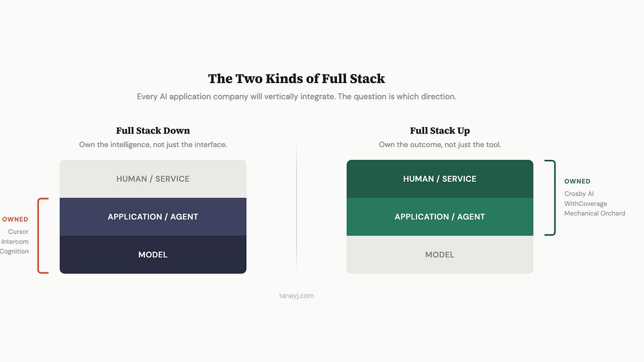This screenshot has width=644, height=362.
Task: Select the 'Full Stack Down' heading
Action: point(153,130)
